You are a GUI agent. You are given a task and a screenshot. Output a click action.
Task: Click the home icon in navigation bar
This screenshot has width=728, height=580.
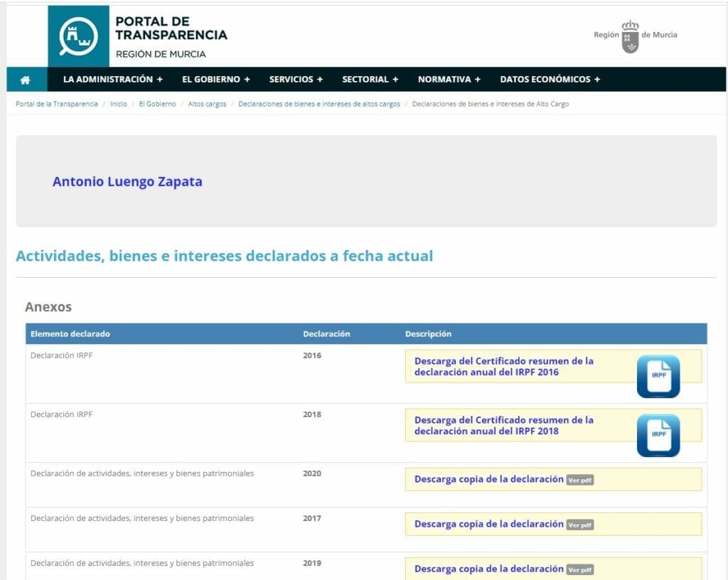26,80
